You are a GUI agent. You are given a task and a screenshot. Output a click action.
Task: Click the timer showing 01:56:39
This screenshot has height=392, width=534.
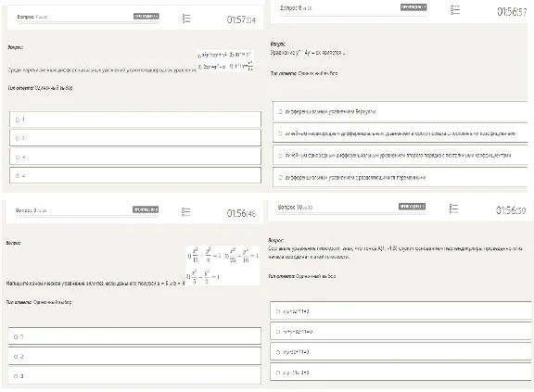coord(511,210)
